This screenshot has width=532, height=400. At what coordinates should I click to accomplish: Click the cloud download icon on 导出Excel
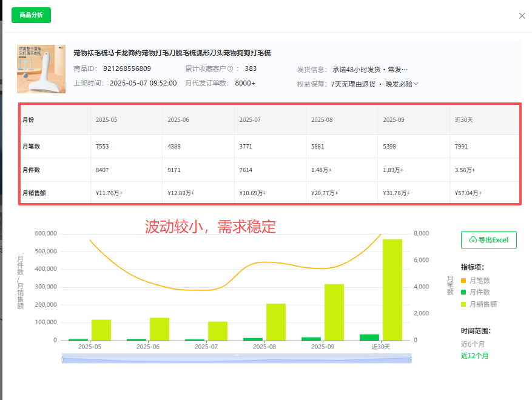[x=471, y=240]
